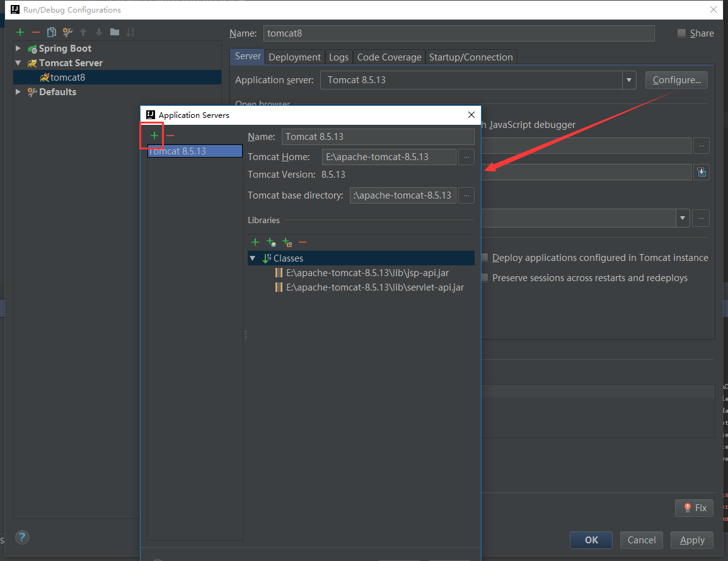Sort configurations alphabetically icon
The width and height of the screenshot is (728, 561).
tap(130, 32)
